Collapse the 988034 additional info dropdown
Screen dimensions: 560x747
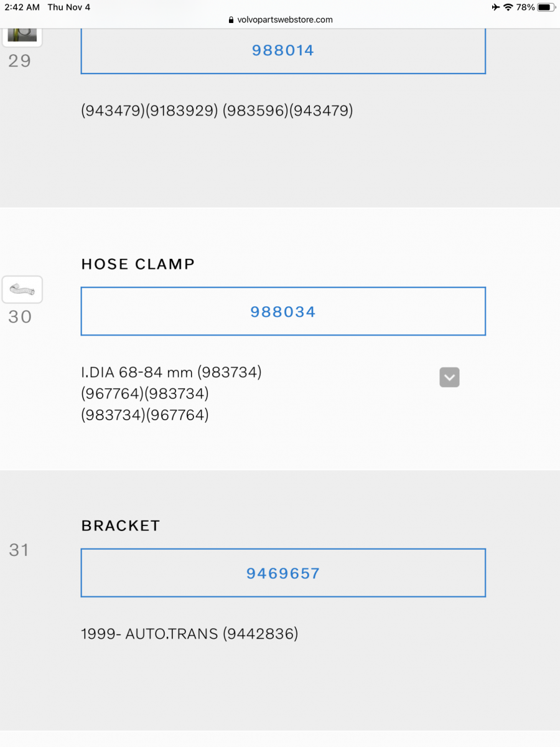(x=449, y=377)
